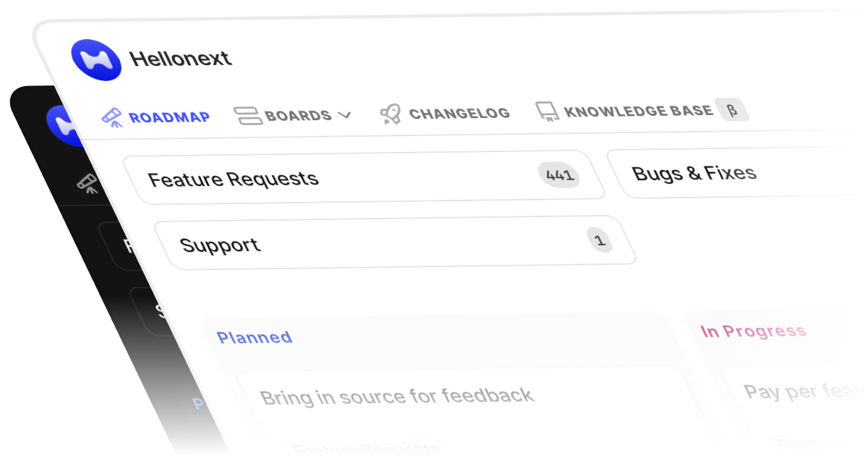Click the 441 count badge
Image resolution: width=868 pixels, height=456 pixels.
[x=559, y=174]
